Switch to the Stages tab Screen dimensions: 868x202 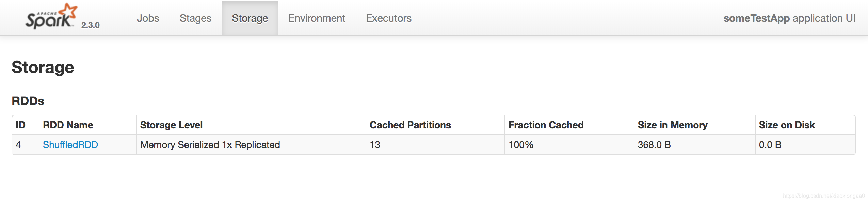click(x=196, y=18)
